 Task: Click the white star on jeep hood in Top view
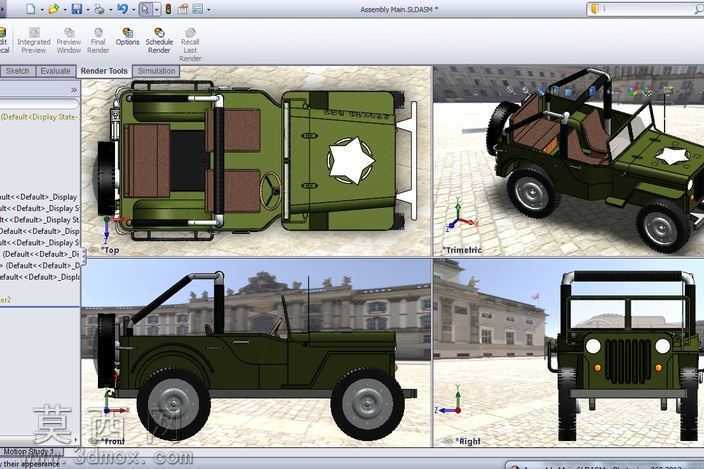(351, 160)
